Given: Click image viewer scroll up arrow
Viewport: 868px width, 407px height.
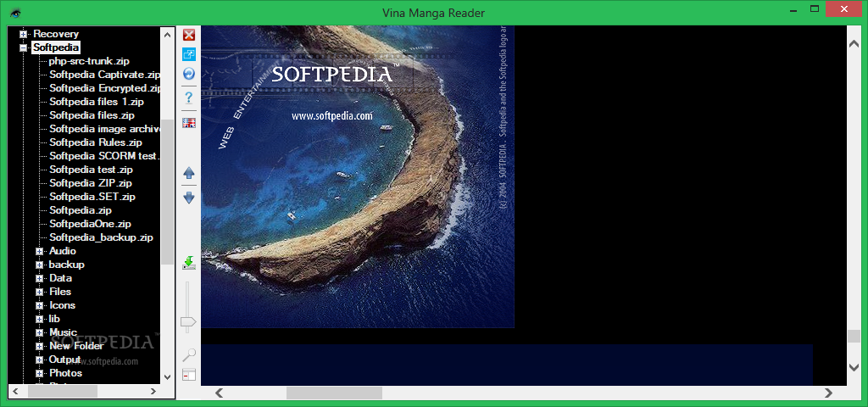Looking at the screenshot, I should click(854, 43).
